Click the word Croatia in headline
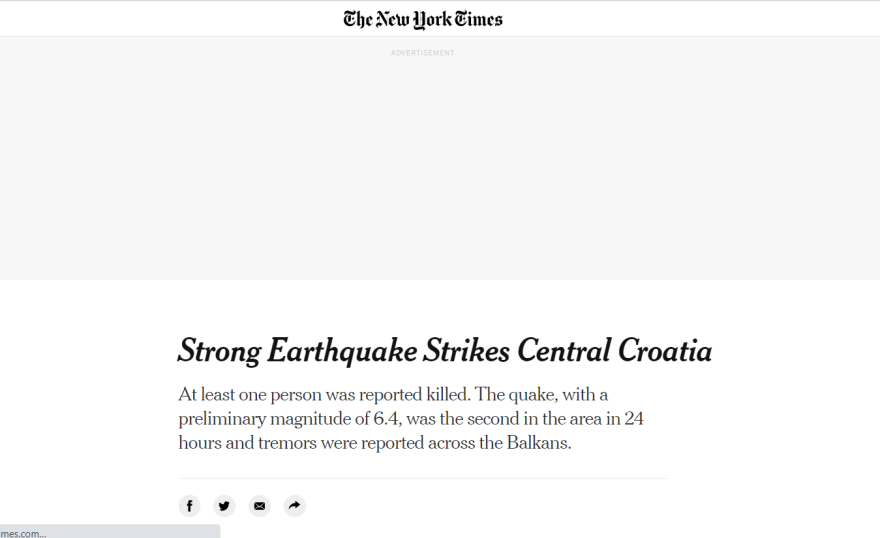Image resolution: width=880 pixels, height=538 pixels. pos(665,351)
